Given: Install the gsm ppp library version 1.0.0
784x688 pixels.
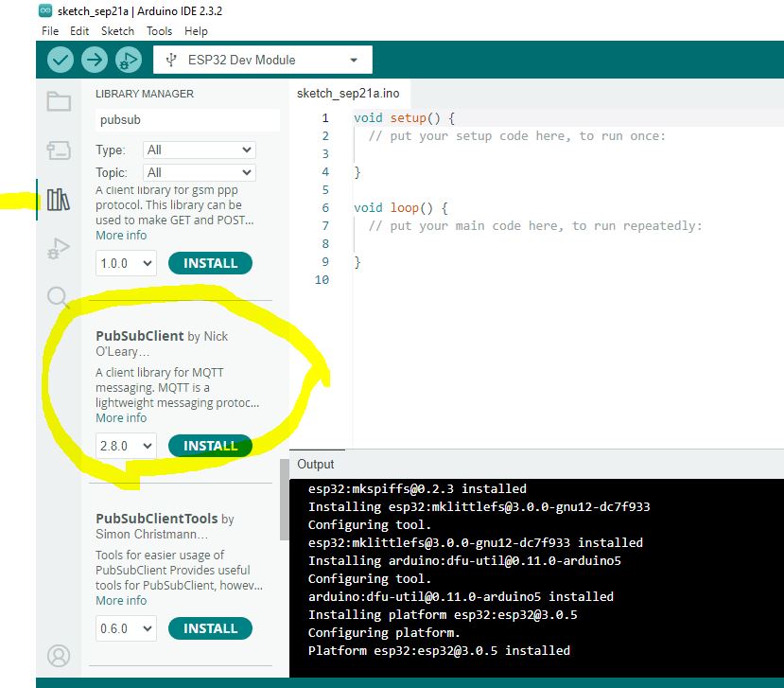Looking at the screenshot, I should click(x=210, y=263).
